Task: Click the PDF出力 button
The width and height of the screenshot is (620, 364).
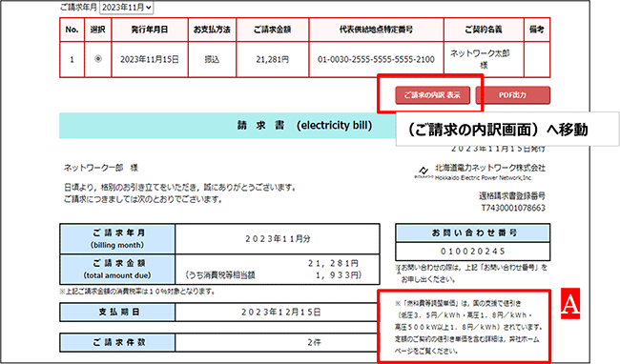Action: 512,95
